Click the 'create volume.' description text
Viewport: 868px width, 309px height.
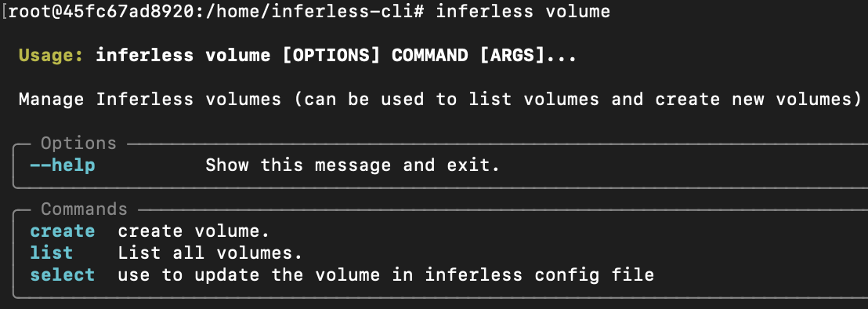193,231
